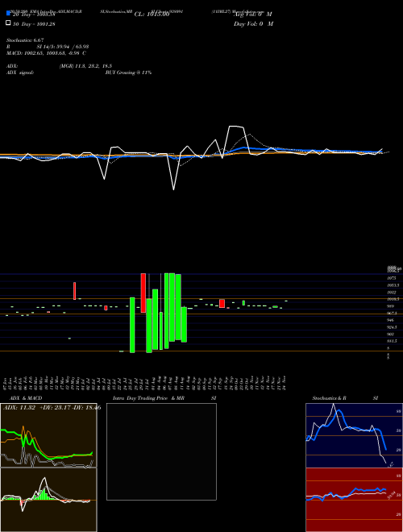Screen dimensions: 403x532
Task: Click the 'ADX signal:' label
Action: click(x=20, y=73)
